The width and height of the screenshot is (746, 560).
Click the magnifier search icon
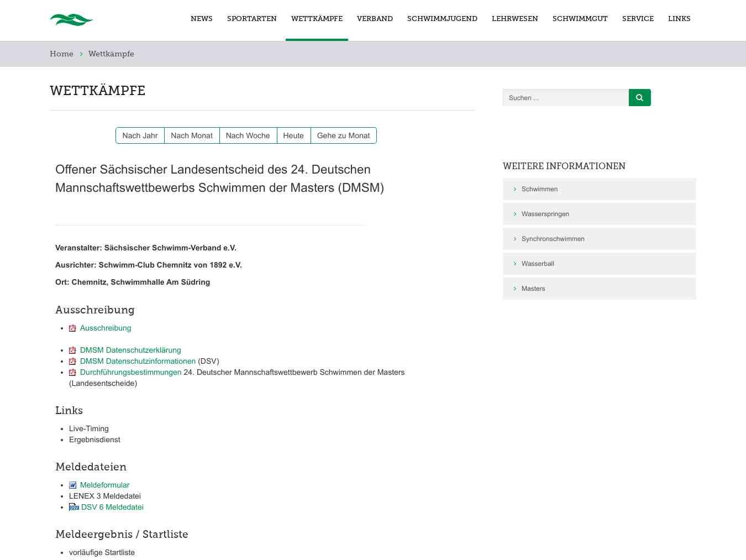tap(639, 97)
